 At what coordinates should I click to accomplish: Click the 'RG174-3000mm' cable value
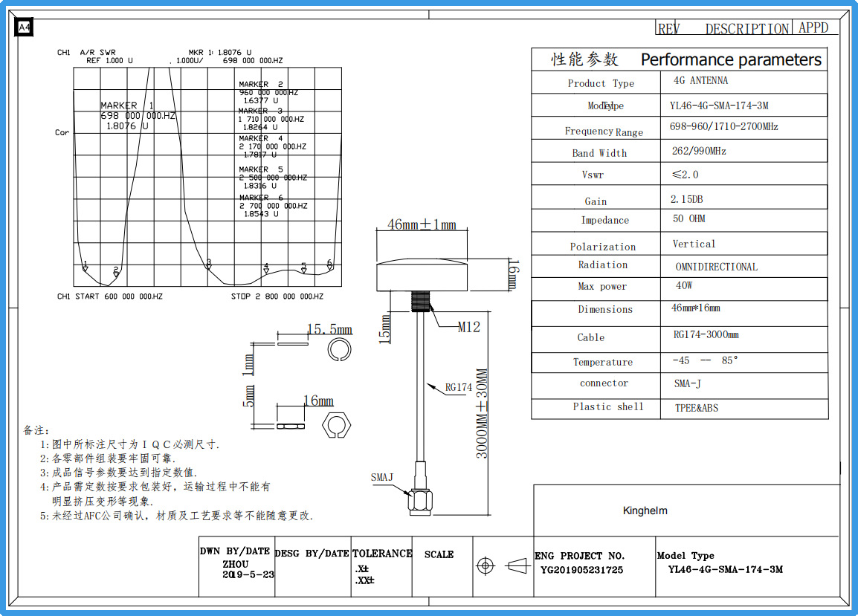[x=706, y=334]
